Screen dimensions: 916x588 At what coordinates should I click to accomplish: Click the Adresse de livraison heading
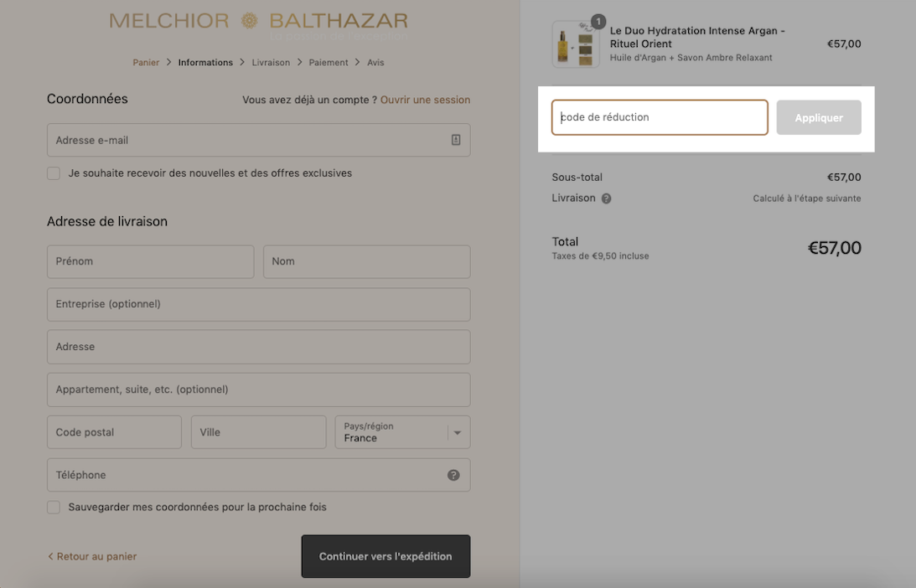(x=107, y=221)
